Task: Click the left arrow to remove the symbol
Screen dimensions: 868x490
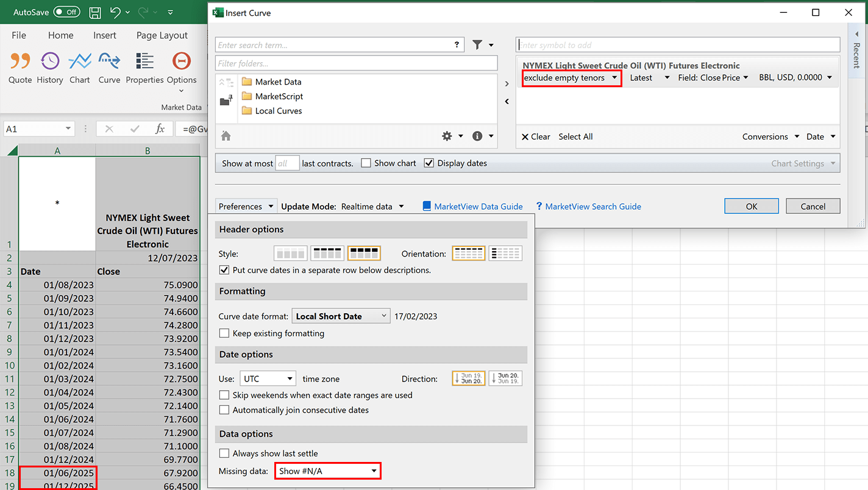Action: [507, 102]
